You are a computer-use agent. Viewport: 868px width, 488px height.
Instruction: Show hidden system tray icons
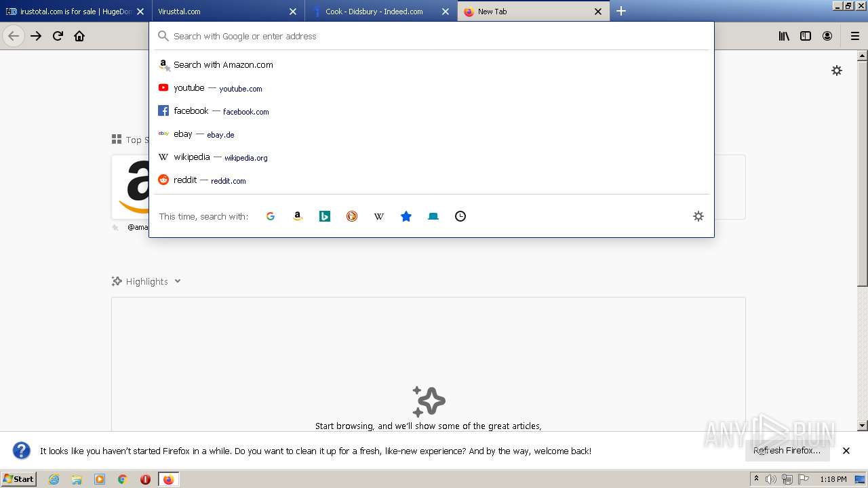[756, 479]
